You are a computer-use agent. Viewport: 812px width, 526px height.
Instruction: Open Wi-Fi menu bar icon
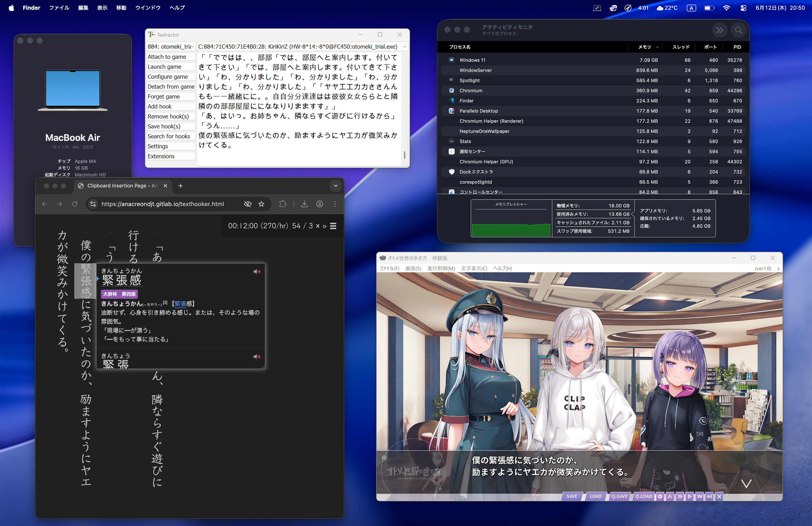727,8
